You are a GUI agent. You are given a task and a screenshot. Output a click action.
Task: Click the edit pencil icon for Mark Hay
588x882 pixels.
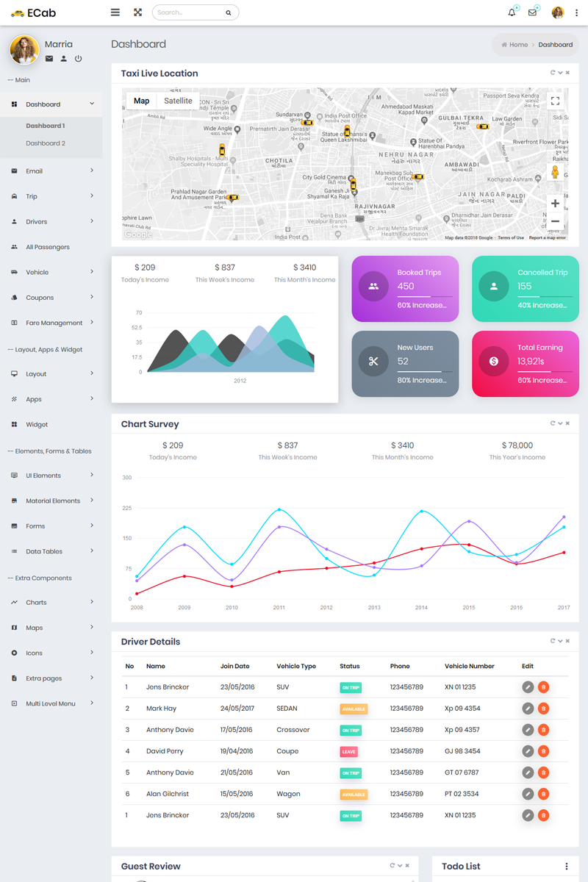(x=528, y=709)
